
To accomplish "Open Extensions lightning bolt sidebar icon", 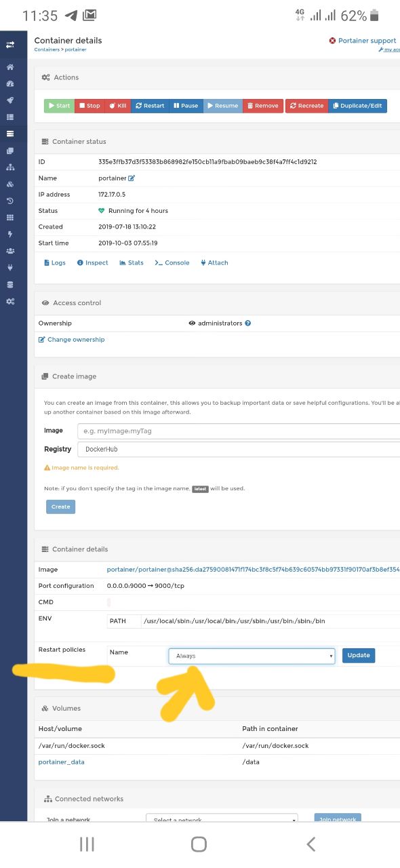I will pyautogui.click(x=10, y=234).
